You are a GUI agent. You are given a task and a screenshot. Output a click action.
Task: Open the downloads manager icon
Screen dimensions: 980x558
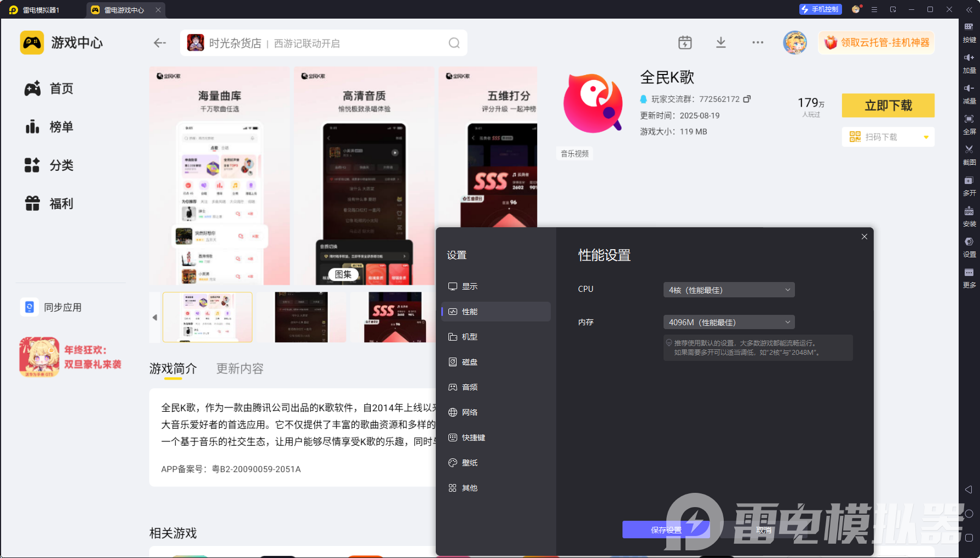(721, 43)
